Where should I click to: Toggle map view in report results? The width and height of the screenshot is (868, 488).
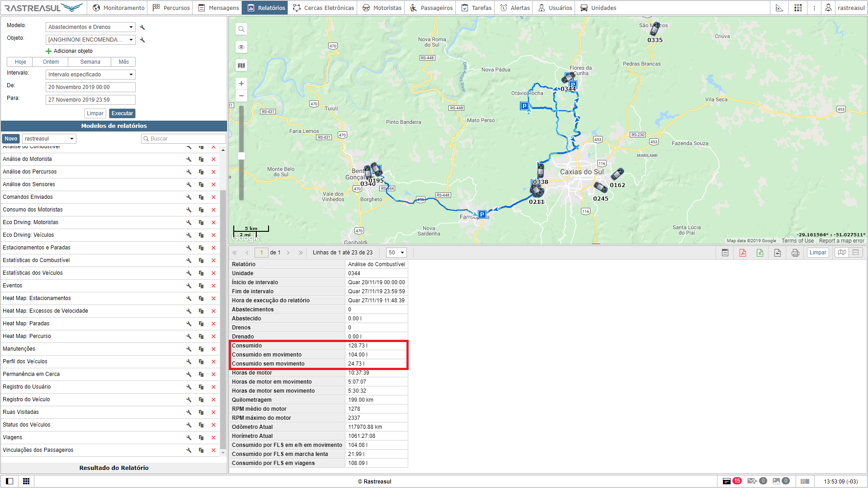tap(842, 253)
